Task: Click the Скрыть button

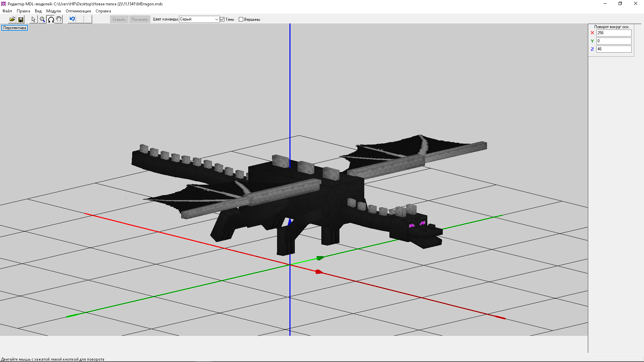Action: [x=119, y=19]
